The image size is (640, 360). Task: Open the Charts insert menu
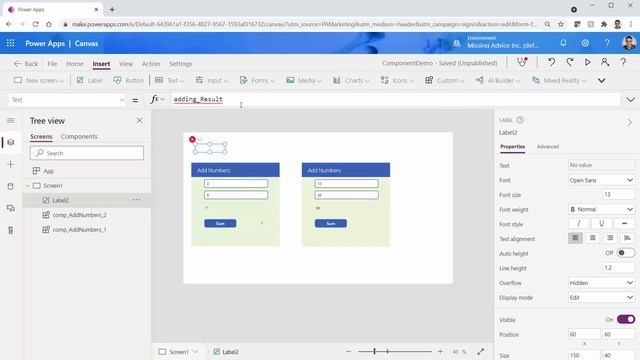tap(351, 80)
